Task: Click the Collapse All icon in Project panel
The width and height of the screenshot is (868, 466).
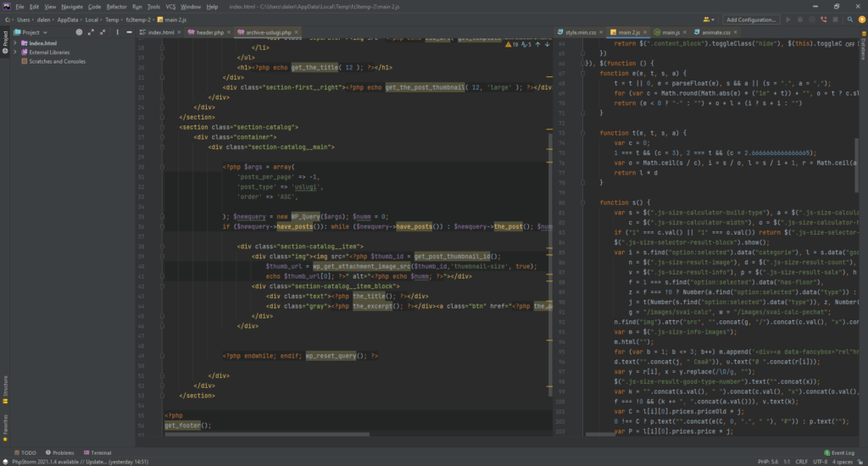Action: pyautogui.click(x=103, y=32)
